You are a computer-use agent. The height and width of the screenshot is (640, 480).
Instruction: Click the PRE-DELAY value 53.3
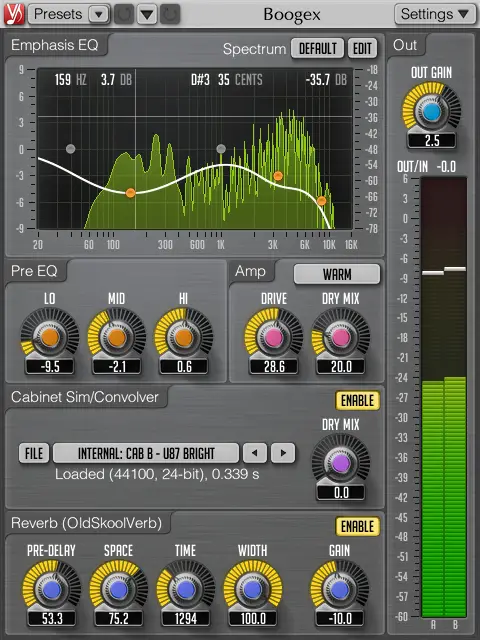pyautogui.click(x=52, y=619)
